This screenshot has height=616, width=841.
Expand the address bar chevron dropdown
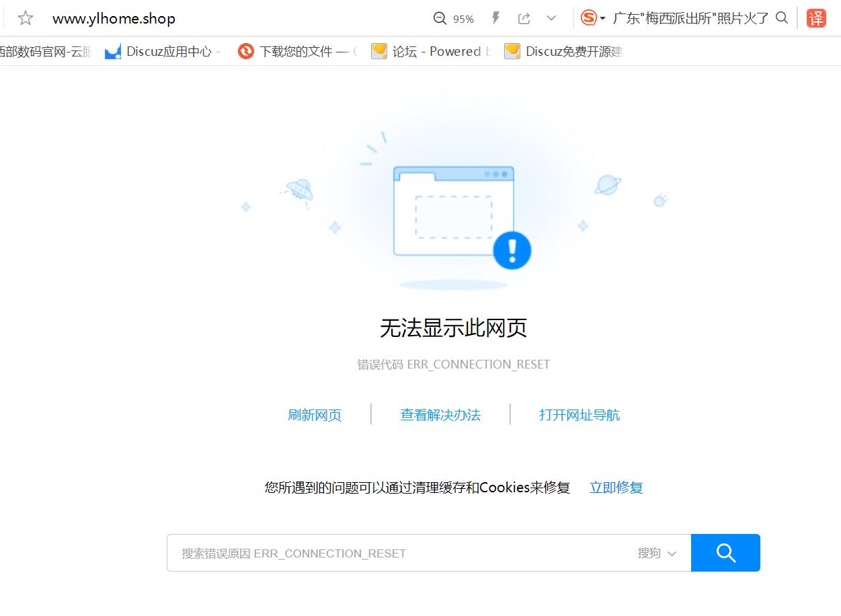click(x=551, y=18)
